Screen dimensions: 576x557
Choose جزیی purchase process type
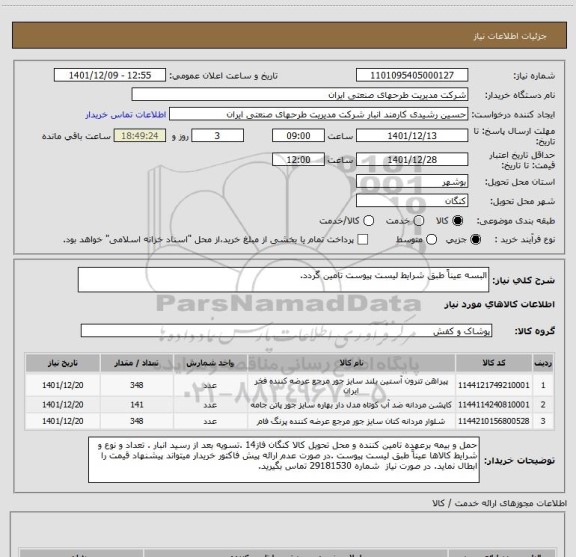476,240
